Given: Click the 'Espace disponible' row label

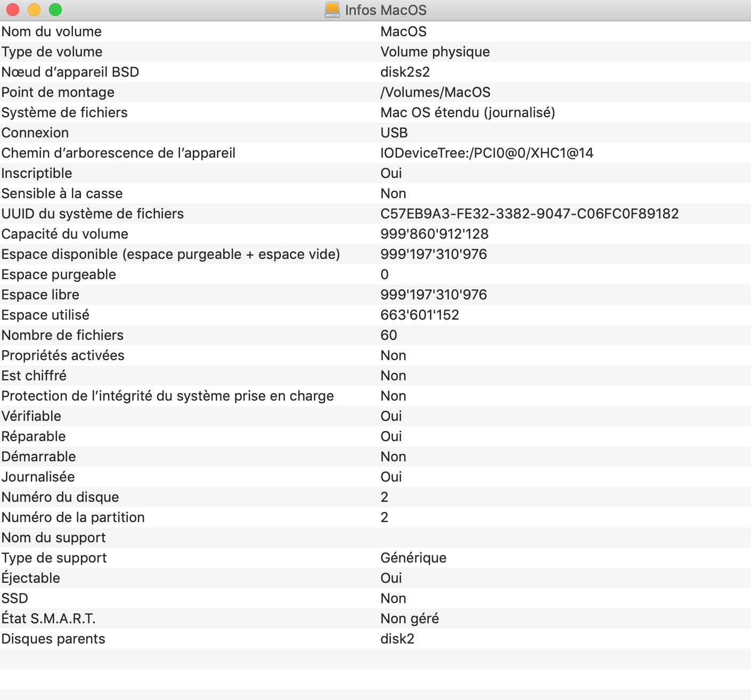Looking at the screenshot, I should tap(171, 254).
